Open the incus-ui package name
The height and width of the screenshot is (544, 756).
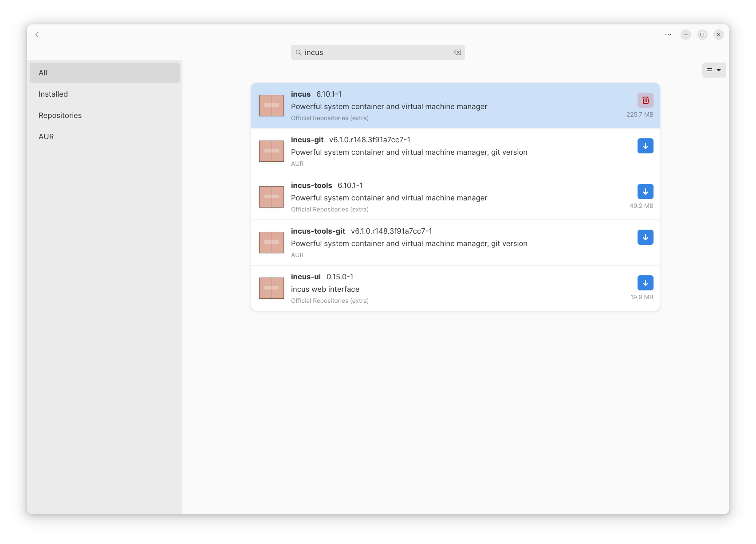[306, 277]
